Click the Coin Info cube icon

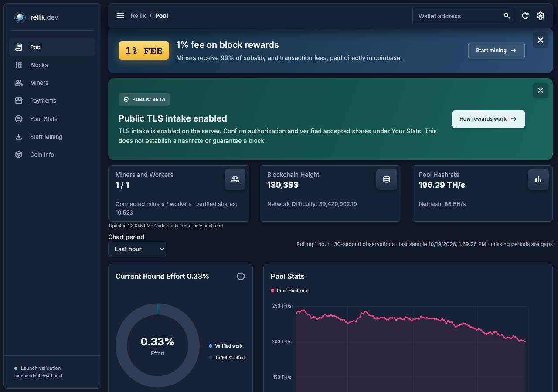(x=19, y=155)
